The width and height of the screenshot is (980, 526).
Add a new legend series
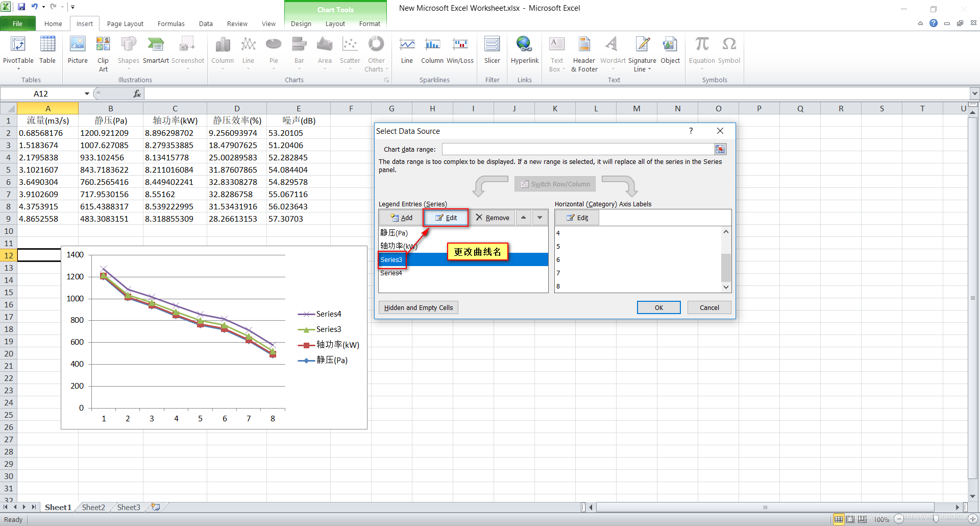[401, 218]
